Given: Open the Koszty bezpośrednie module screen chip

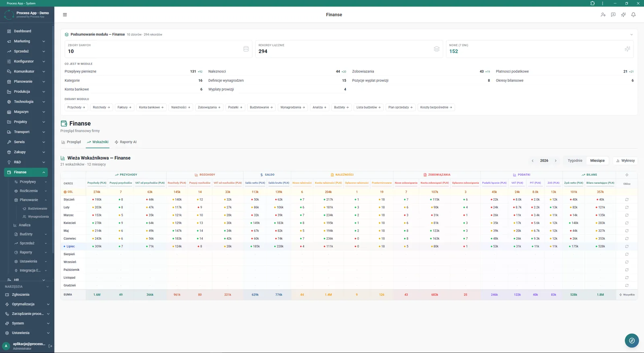Looking at the screenshot, I should point(436,107).
